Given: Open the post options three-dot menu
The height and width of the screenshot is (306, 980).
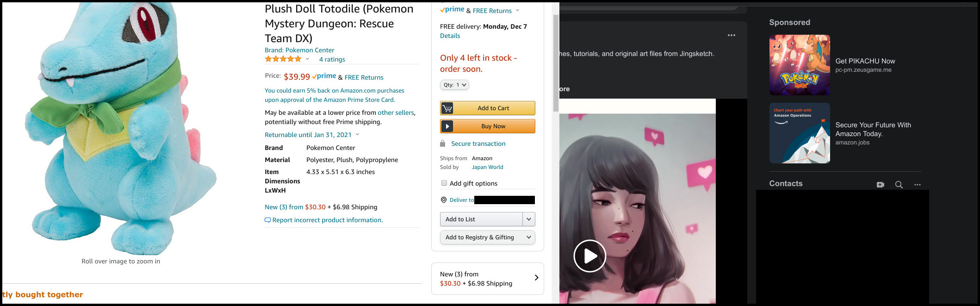Looking at the screenshot, I should point(732,35).
